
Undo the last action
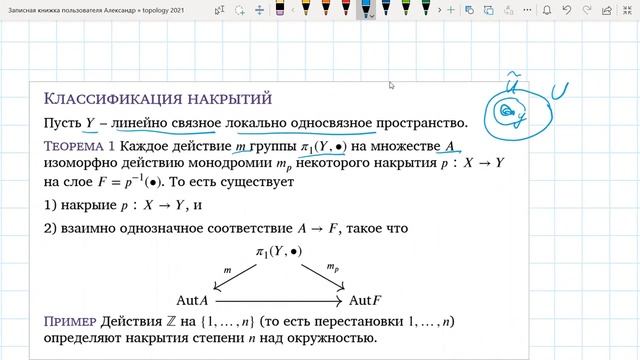tap(567, 10)
